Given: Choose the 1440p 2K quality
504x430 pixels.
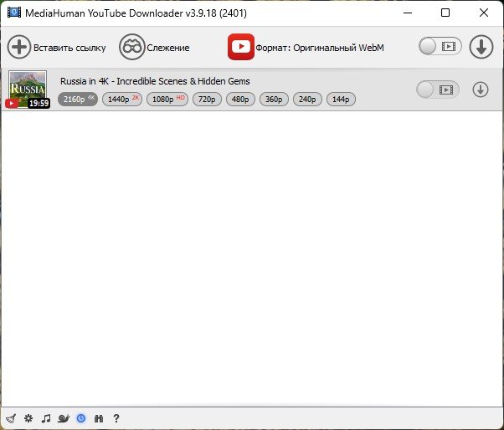Looking at the screenshot, I should click(122, 100).
